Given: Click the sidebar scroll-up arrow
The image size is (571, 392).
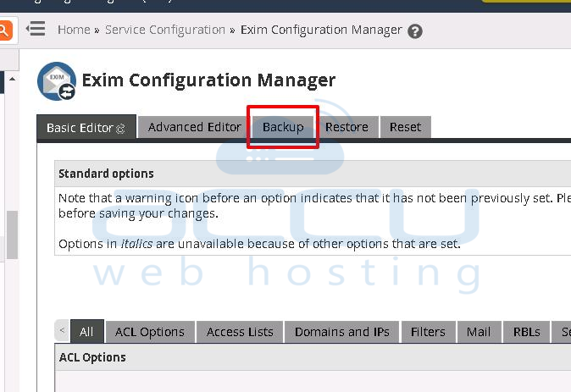Looking at the screenshot, I should [13, 79].
